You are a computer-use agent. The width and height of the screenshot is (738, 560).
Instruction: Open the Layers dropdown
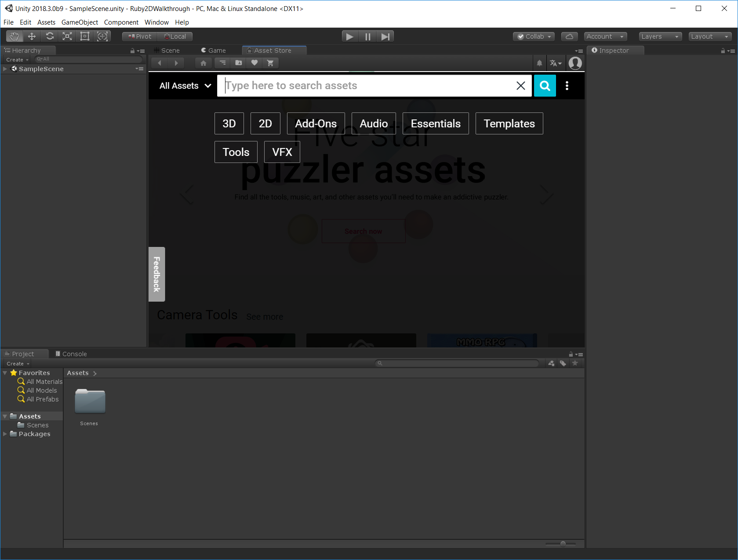coord(660,36)
